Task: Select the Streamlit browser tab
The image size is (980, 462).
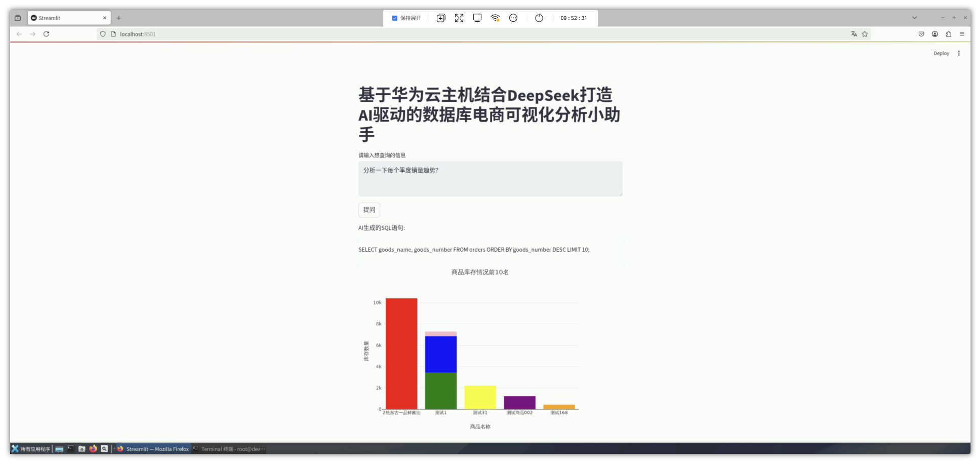Action: click(x=69, y=18)
